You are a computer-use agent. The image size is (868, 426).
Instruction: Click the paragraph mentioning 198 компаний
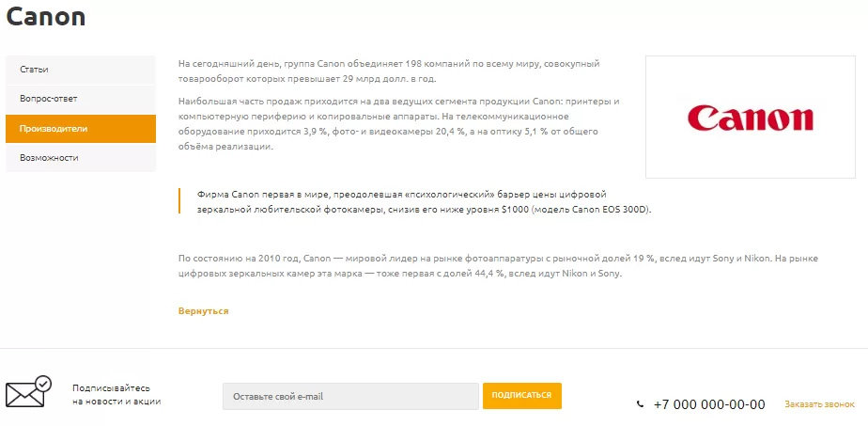(389, 71)
